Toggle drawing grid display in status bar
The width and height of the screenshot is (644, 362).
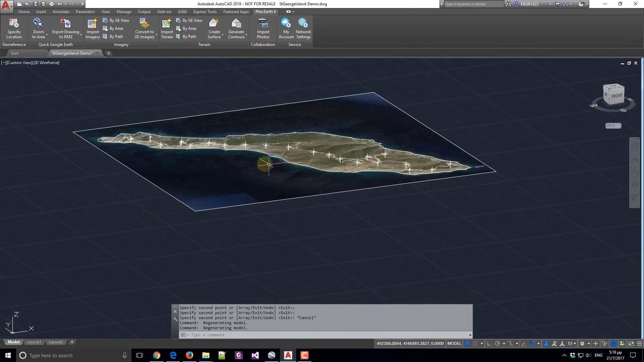tap(467, 344)
